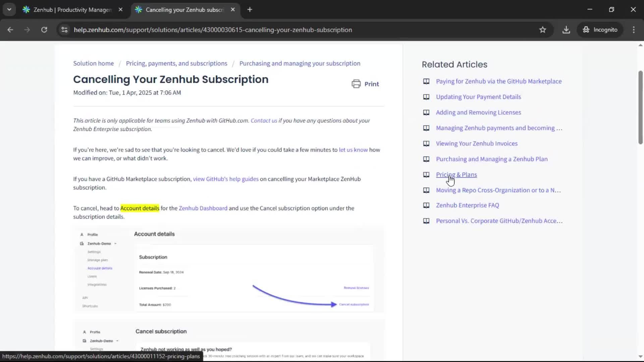Screen dimensions: 644x362
Task: Open Chrome three-dot menu
Action: pos(634,30)
